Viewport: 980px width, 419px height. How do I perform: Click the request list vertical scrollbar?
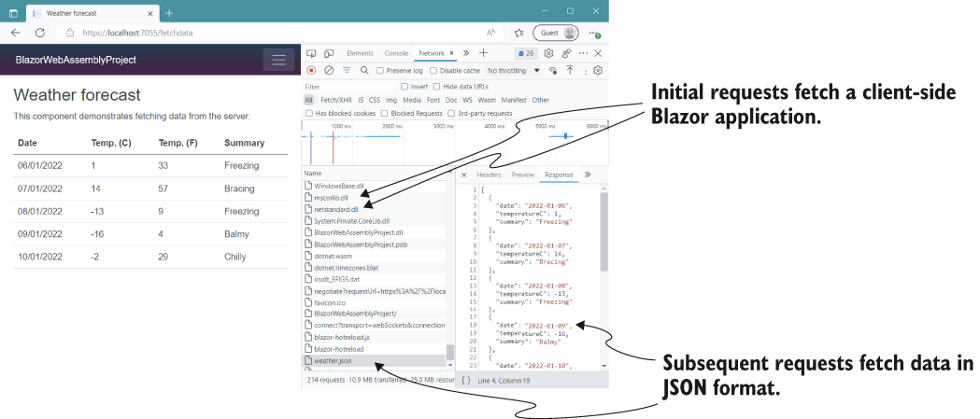tap(450, 352)
